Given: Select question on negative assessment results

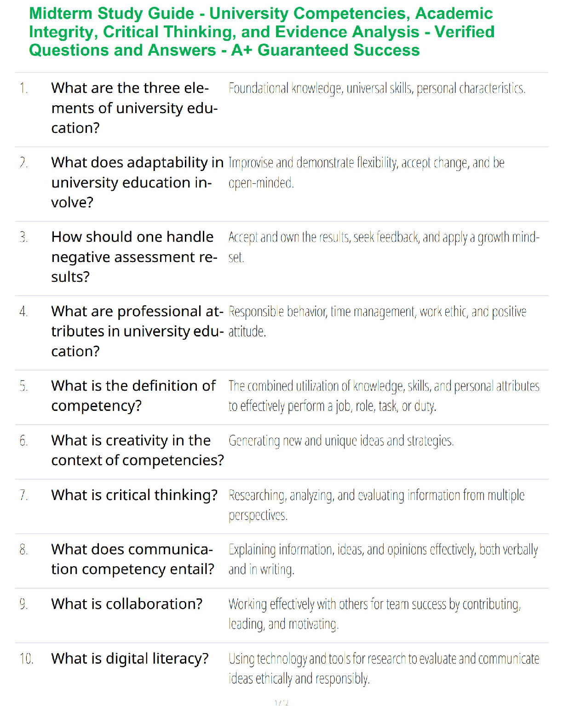Looking at the screenshot, I should [134, 257].
